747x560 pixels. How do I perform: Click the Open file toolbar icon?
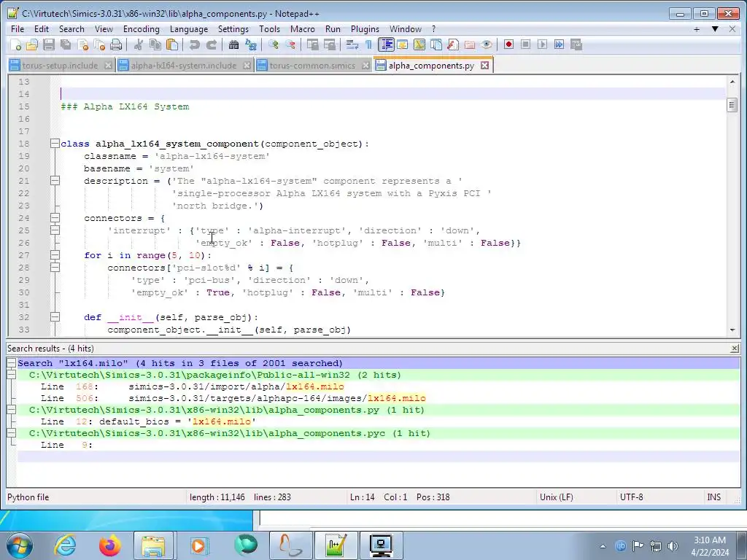tap(32, 44)
